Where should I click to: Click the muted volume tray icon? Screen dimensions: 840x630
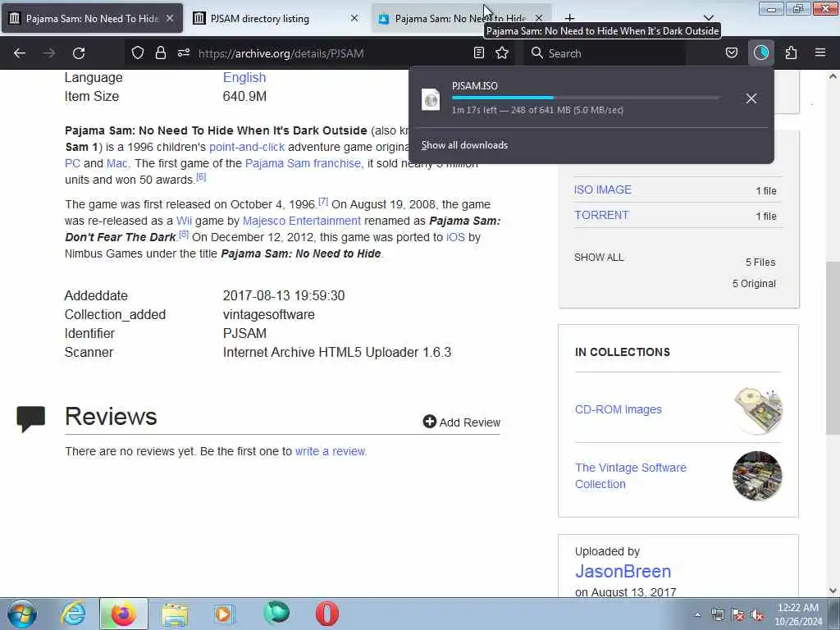757,615
